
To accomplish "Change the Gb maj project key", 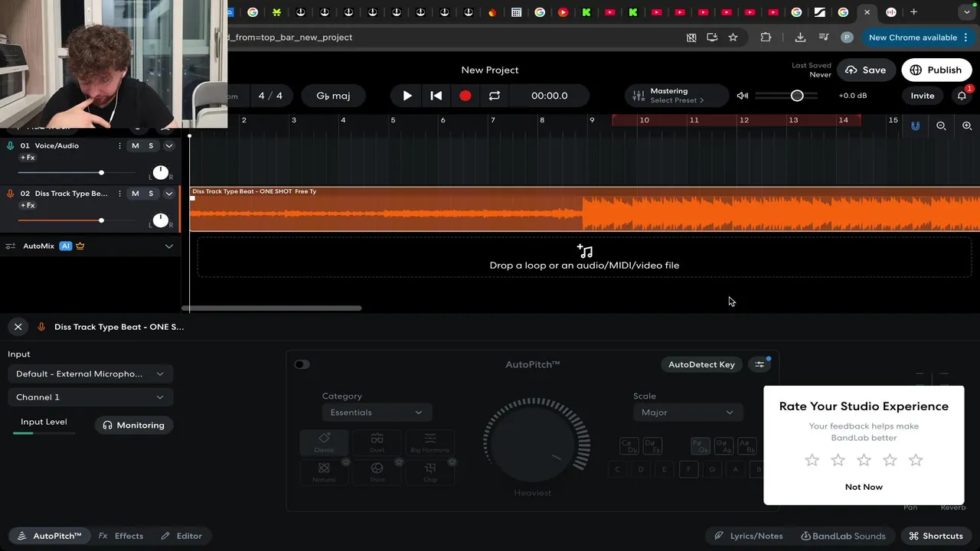I will point(334,96).
